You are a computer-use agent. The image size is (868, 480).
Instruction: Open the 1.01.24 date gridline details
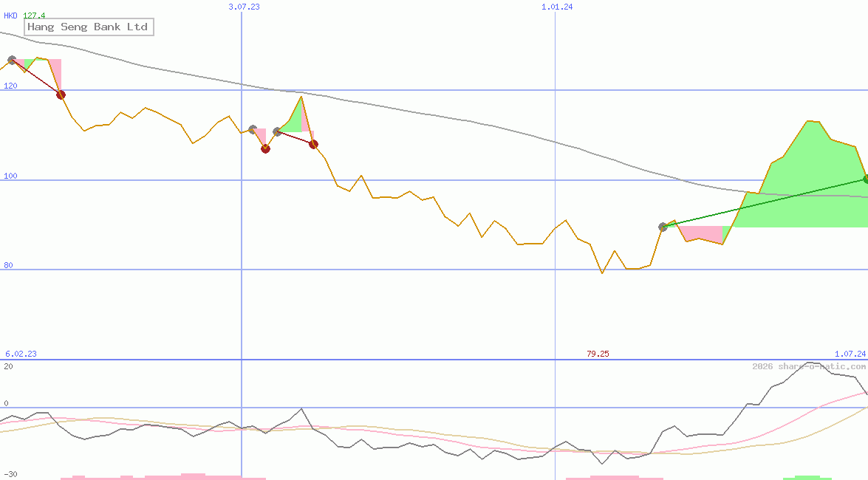(555, 7)
